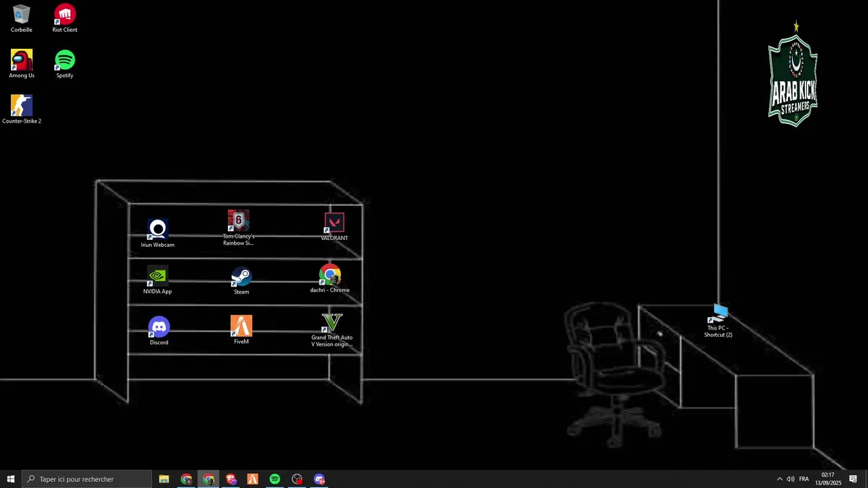This screenshot has height=488, width=868.
Task: Select the Riot Client desktop shortcut
Action: pyautogui.click(x=64, y=18)
